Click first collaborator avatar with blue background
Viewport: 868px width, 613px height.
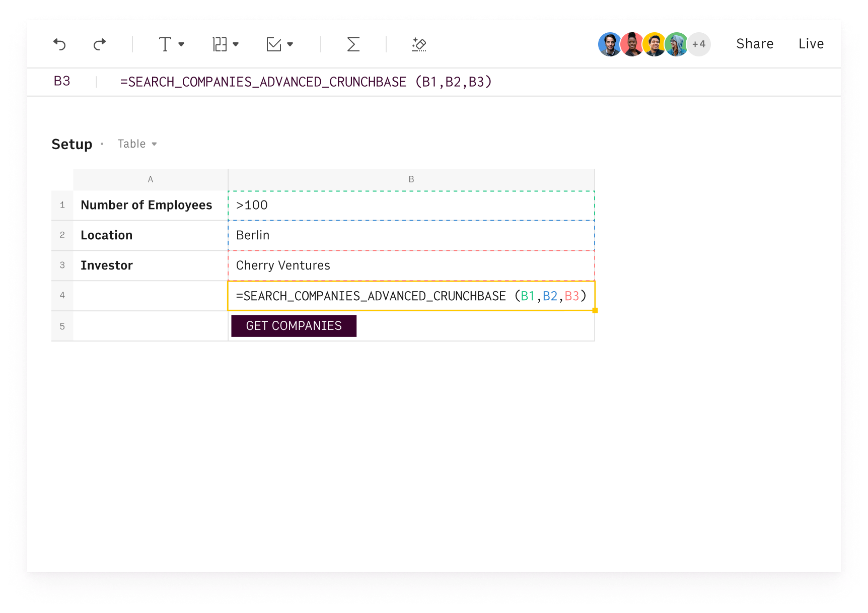[610, 44]
